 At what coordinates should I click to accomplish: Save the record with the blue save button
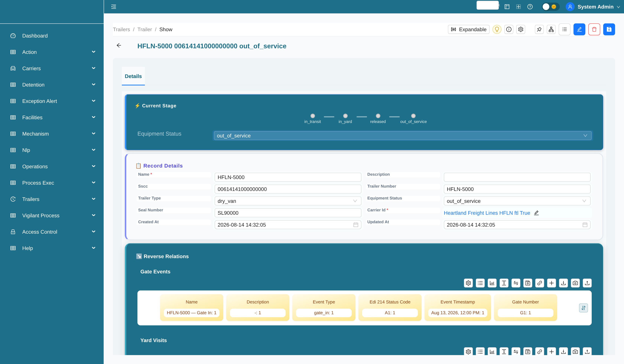(x=609, y=30)
